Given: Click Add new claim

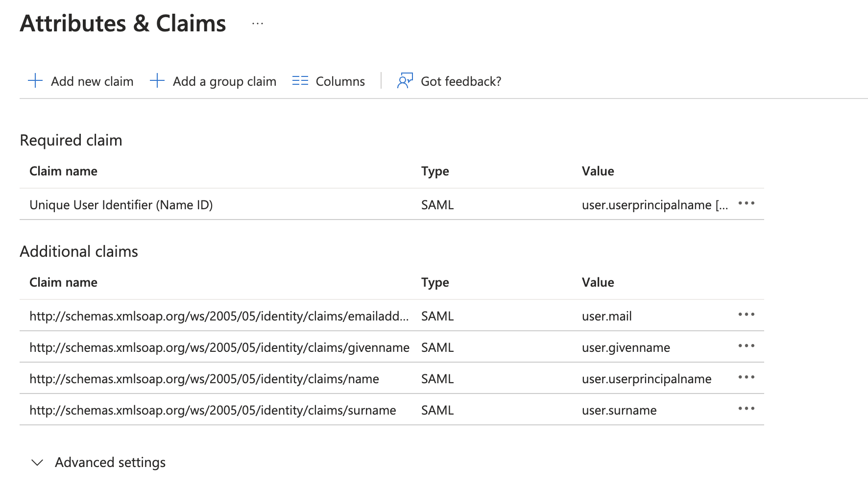Looking at the screenshot, I should [x=92, y=81].
